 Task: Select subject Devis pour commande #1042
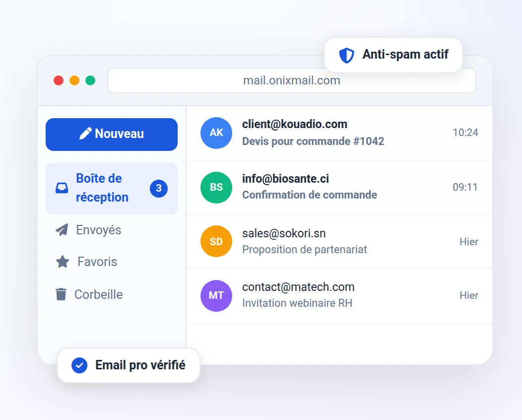click(313, 141)
